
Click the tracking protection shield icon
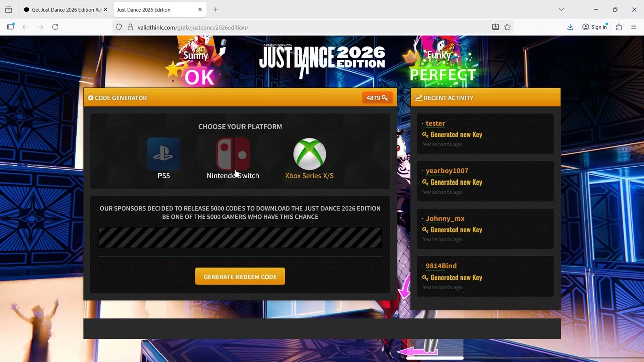(x=119, y=27)
